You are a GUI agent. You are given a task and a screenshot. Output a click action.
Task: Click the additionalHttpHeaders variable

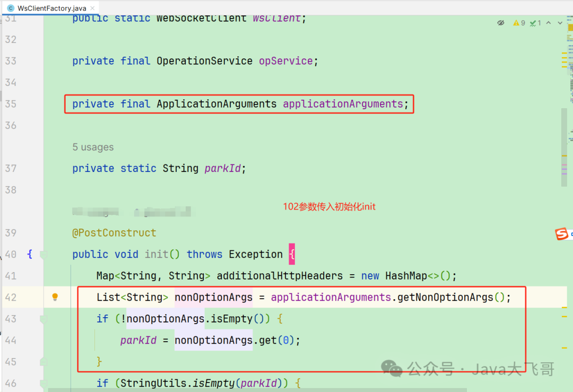pyautogui.click(x=280, y=276)
